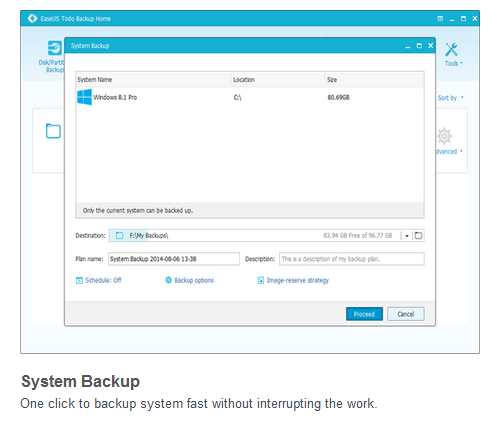Click the Windows 8.1 Pro logo icon
Image resolution: width=504 pixels, height=430 pixels.
(x=84, y=97)
